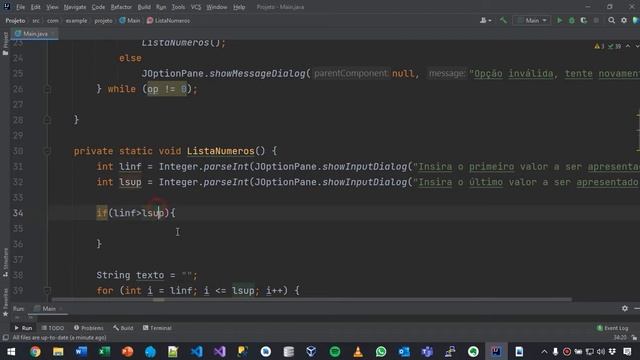Open the Navigate menu
This screenshot has height=360, width=640.
(75, 7)
